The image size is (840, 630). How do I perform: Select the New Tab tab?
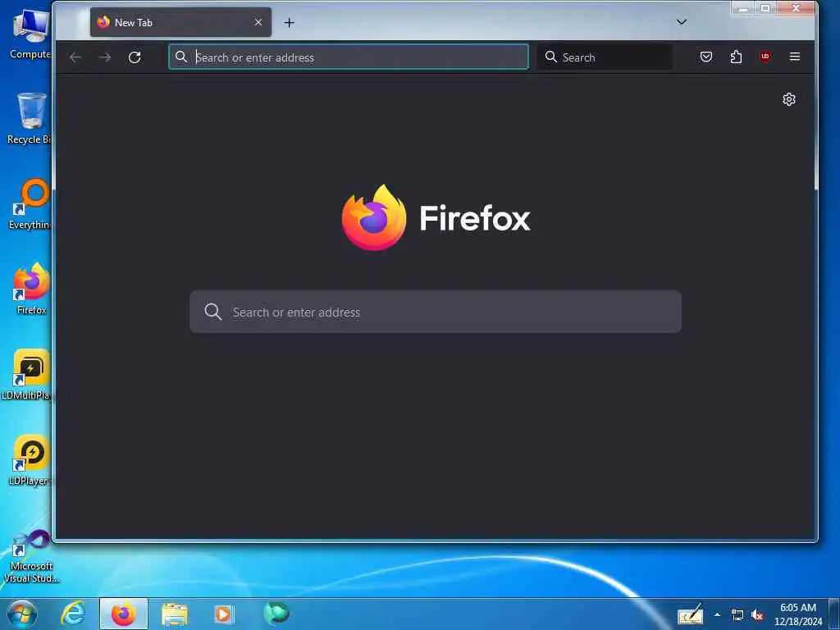coord(180,22)
